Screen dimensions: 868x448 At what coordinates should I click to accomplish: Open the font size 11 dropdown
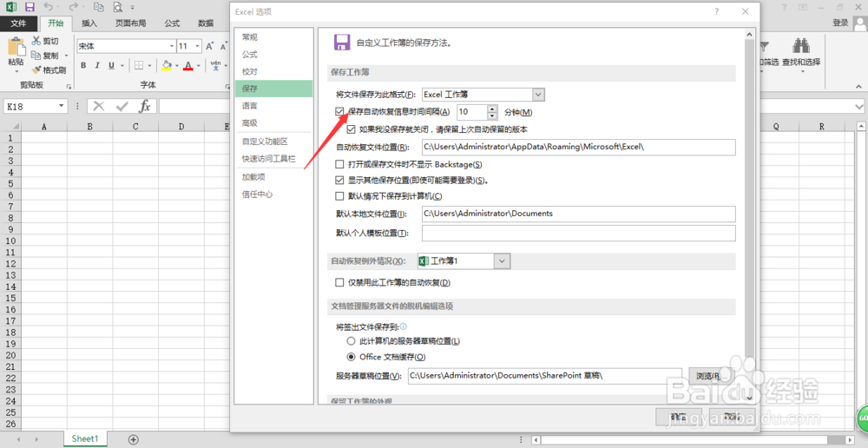pos(198,47)
